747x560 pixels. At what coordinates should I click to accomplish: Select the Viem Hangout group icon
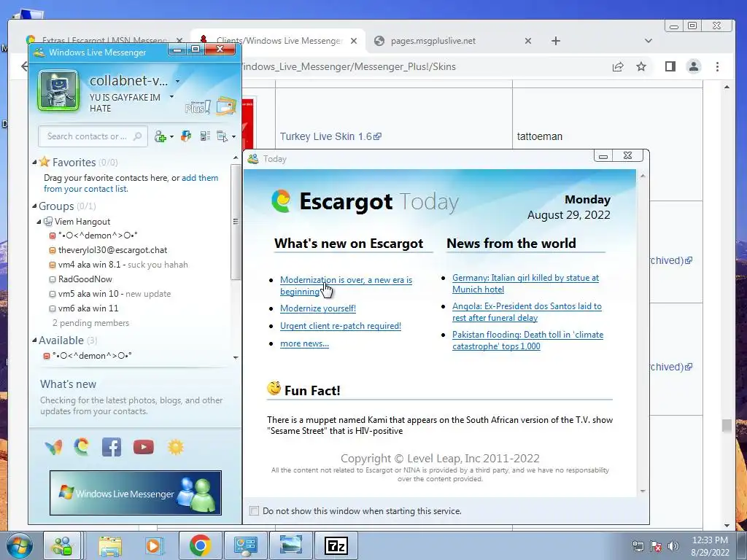click(47, 222)
